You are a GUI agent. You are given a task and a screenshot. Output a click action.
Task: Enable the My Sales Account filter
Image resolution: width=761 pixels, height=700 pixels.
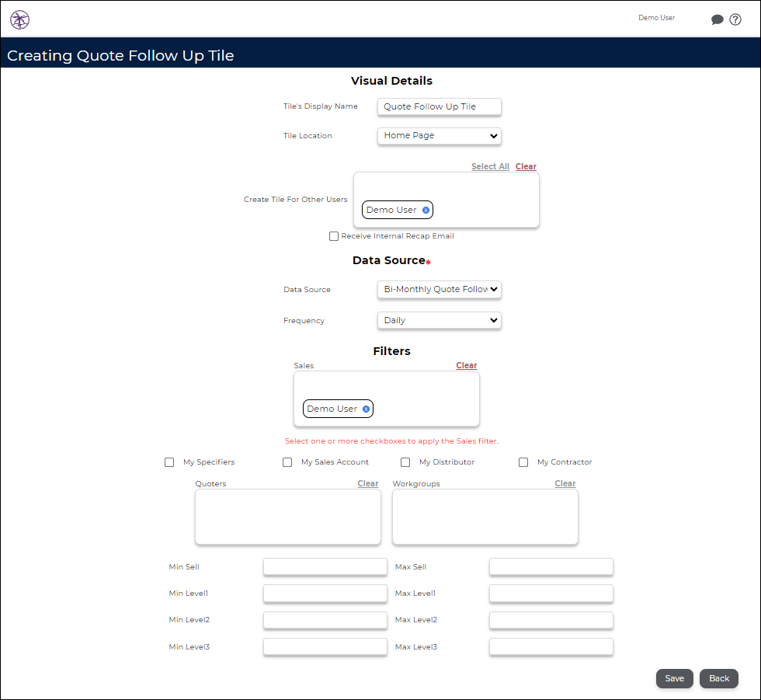click(287, 461)
